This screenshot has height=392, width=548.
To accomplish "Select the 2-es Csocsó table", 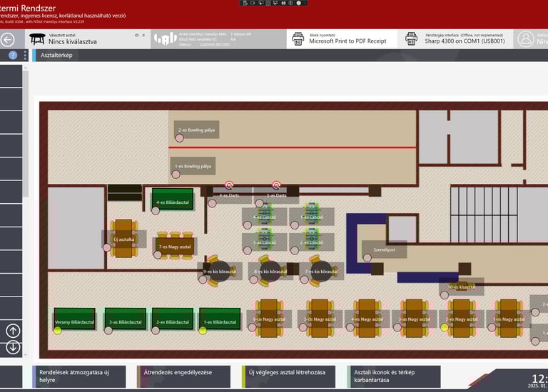I will coord(312,242).
